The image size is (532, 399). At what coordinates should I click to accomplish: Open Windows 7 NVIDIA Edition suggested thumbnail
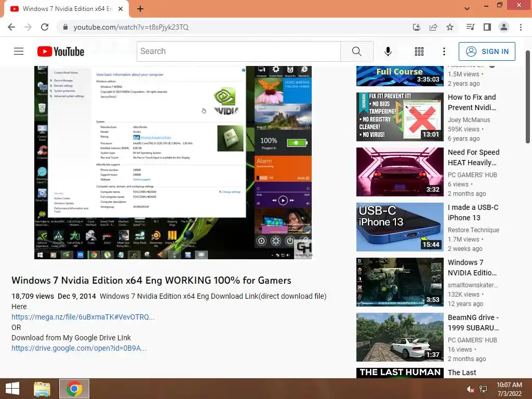tap(400, 282)
